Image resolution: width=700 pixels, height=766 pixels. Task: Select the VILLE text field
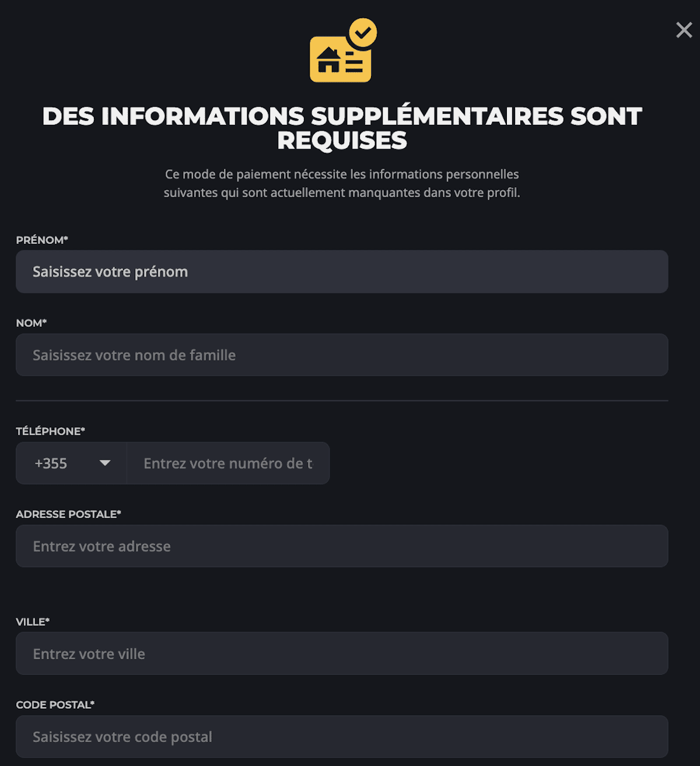coord(341,653)
